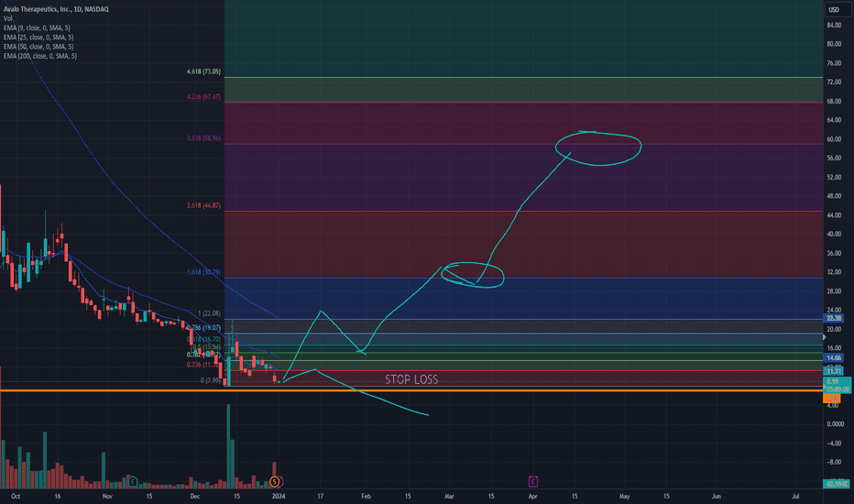Image resolution: width=854 pixels, height=504 pixels.
Task: Click the Mar label on time axis
Action: [449, 497]
